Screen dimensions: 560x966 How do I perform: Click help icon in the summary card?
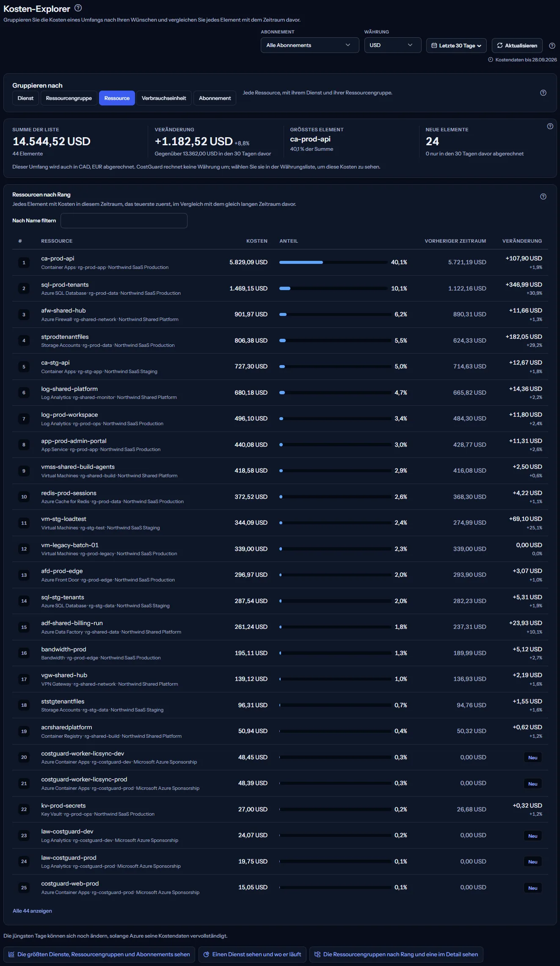click(x=550, y=126)
